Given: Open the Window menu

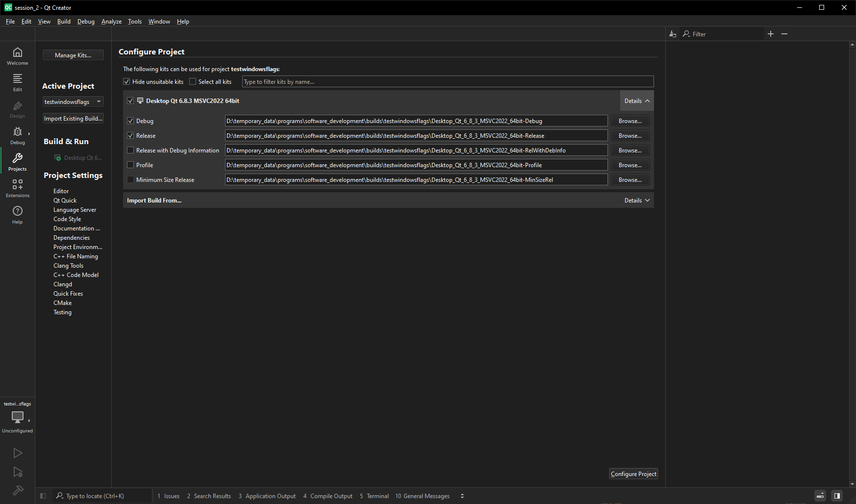Looking at the screenshot, I should pos(159,21).
